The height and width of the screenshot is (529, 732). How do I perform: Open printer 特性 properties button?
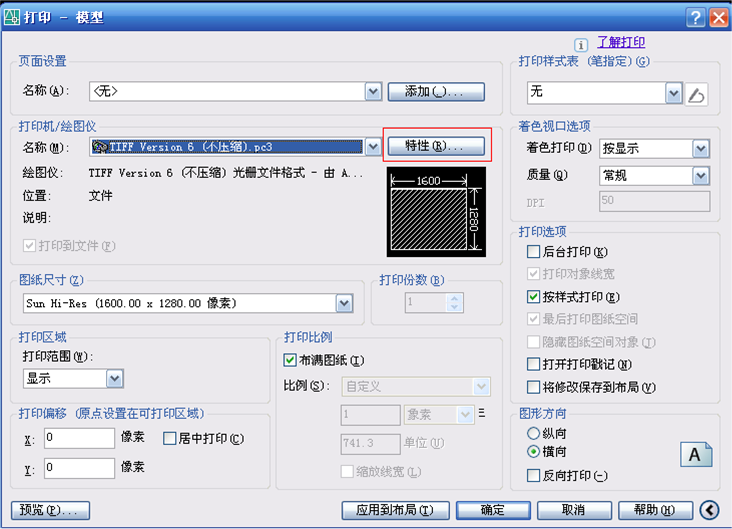tap(436, 146)
